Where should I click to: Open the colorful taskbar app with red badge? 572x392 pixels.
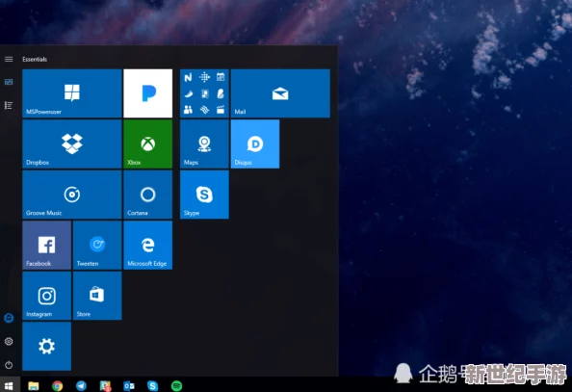coord(105,385)
